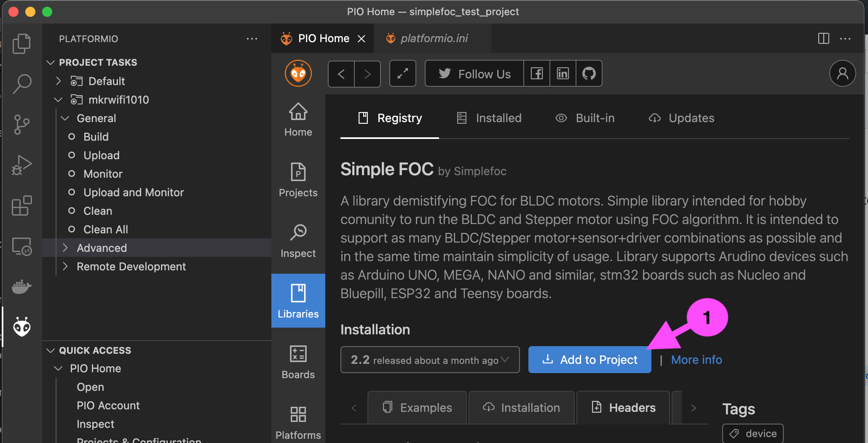The height and width of the screenshot is (443, 868).
Task: Open Source Control view icon
Action: (x=21, y=125)
